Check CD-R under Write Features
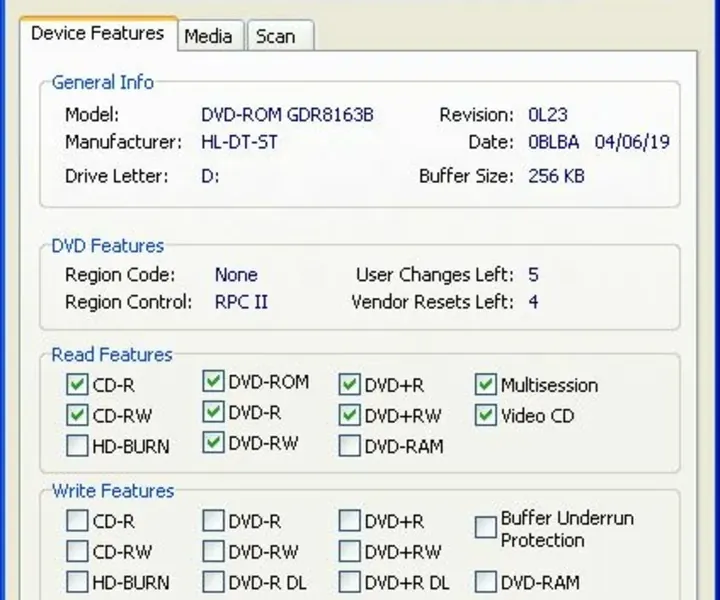This screenshot has width=720, height=600. pos(77,521)
